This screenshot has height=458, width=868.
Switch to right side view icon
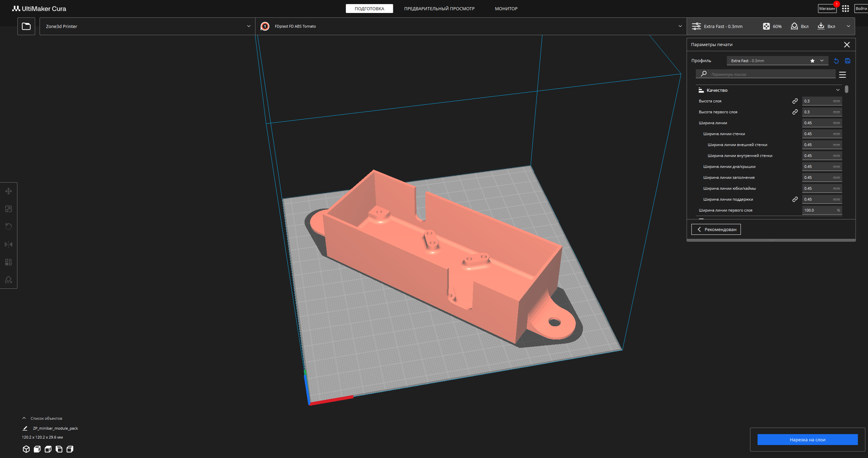point(70,449)
